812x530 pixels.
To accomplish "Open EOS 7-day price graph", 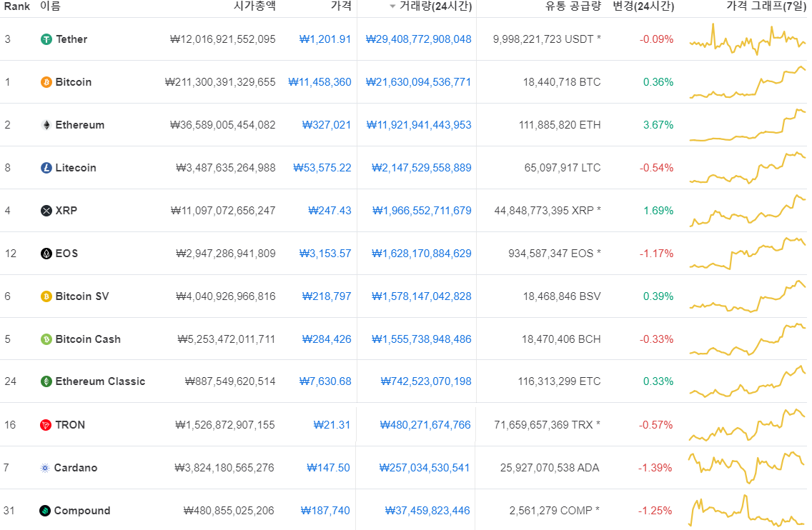I will pos(747,253).
